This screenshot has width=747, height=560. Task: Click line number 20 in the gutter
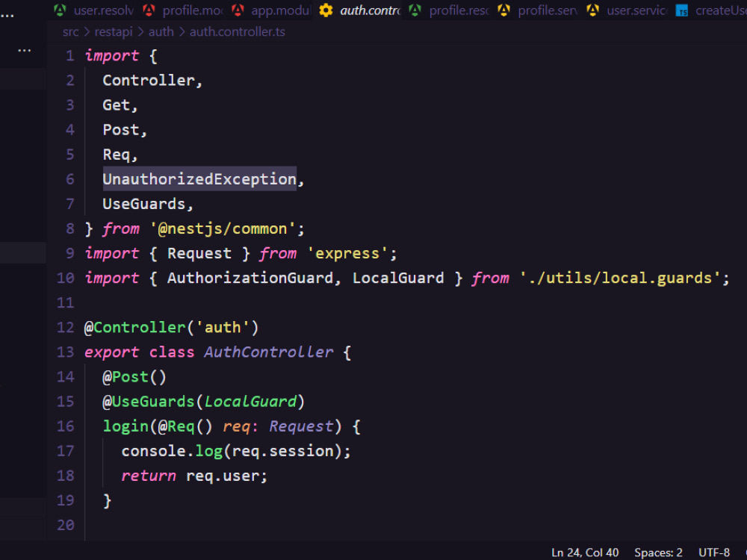coord(66,525)
